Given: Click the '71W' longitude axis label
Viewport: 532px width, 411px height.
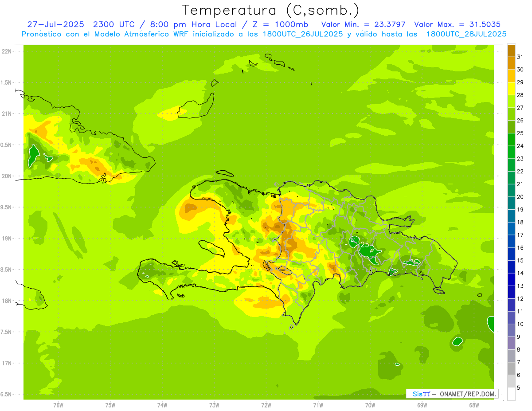Looking at the screenshot, I should [318, 405].
